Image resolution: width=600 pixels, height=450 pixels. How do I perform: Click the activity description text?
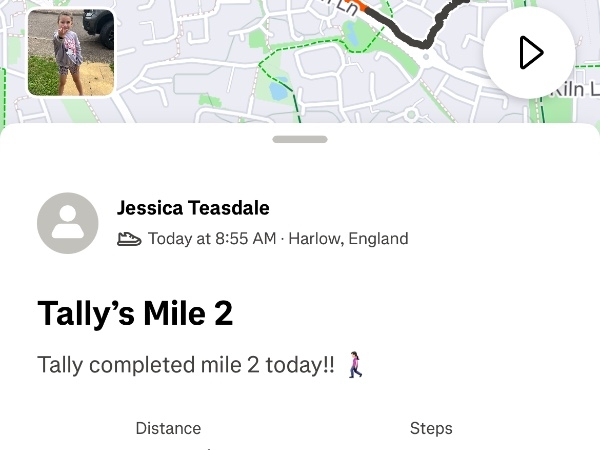coord(186,365)
